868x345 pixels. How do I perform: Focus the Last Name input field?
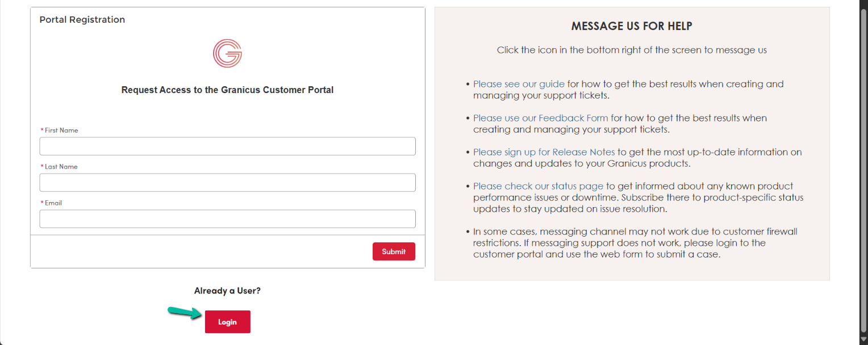pos(227,182)
